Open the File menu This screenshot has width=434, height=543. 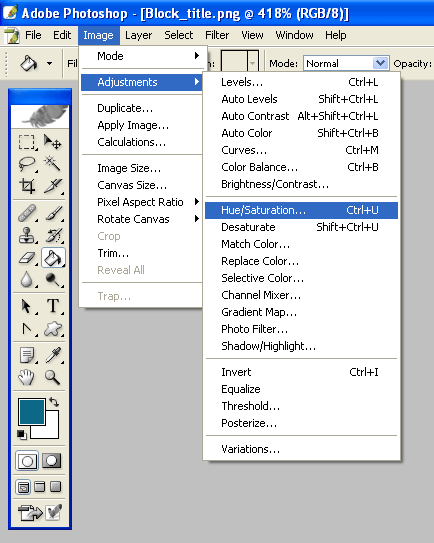(x=33, y=35)
